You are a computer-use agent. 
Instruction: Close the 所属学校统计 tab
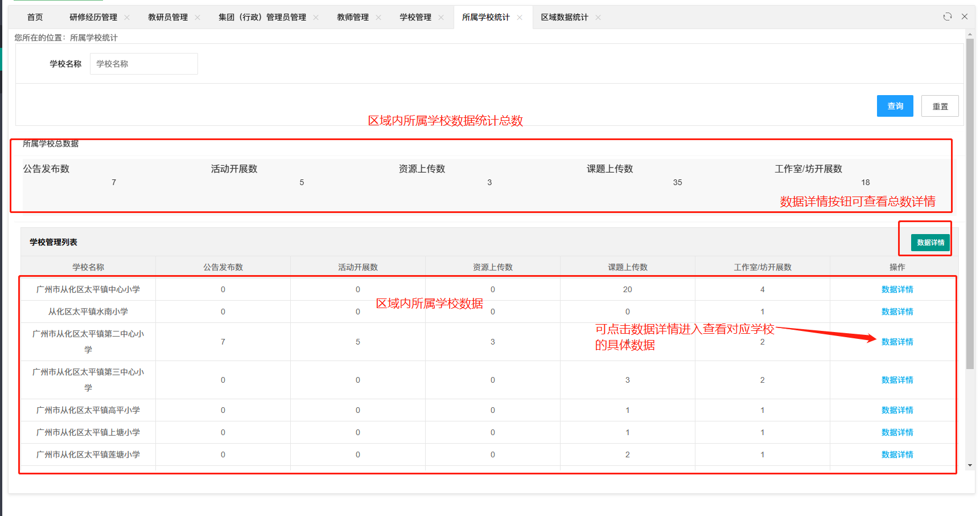(x=520, y=18)
